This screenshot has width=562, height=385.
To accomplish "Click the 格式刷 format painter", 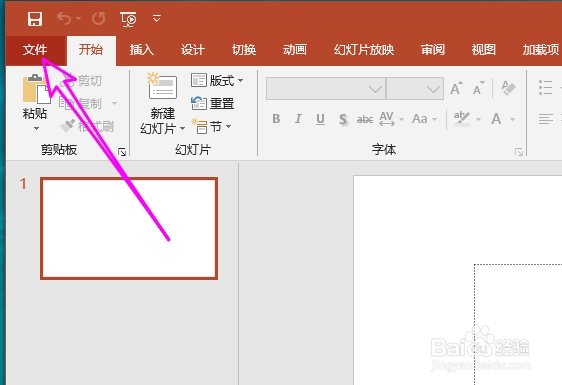I will pos(86,126).
